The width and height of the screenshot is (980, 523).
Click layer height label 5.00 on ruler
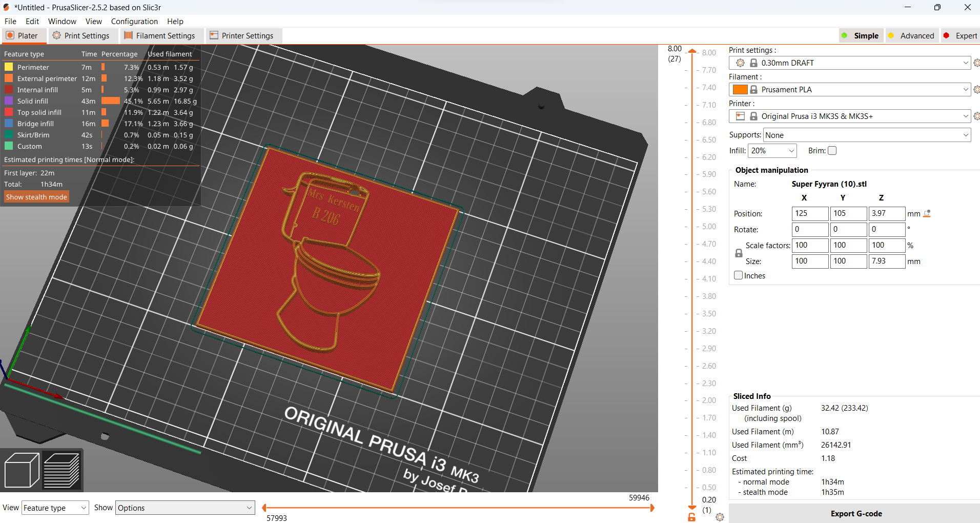click(x=709, y=227)
